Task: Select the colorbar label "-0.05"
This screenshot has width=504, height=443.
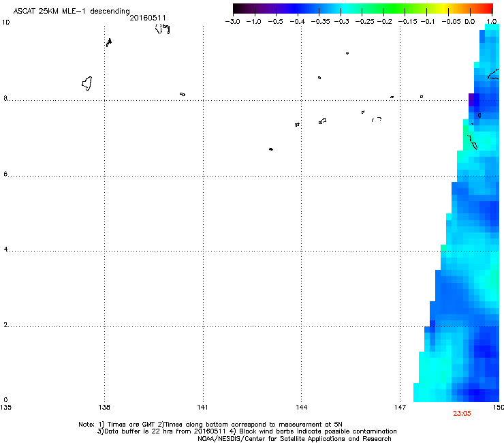Action: (451, 22)
